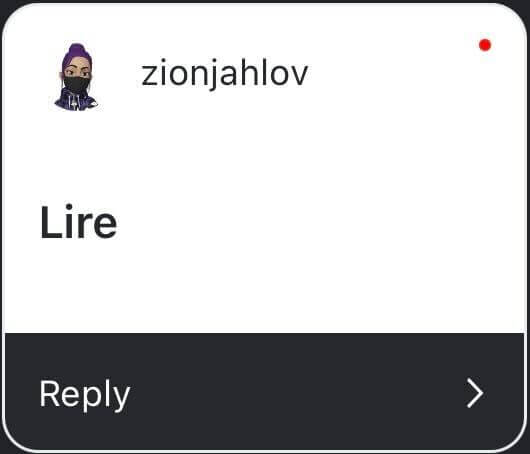
Task: Click the greater-than arrow icon
Action: pos(475,393)
